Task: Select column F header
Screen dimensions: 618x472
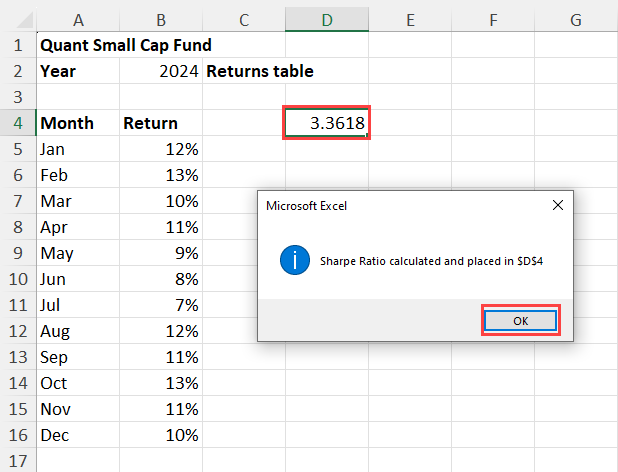Action: (493, 20)
